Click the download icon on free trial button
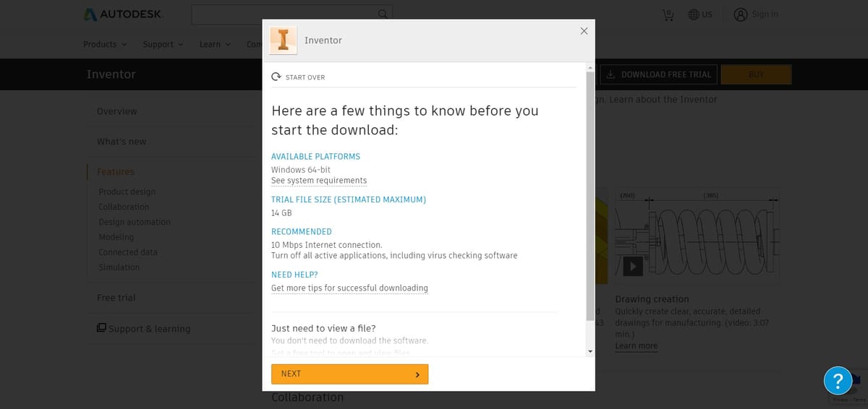The width and height of the screenshot is (868, 409). click(610, 74)
